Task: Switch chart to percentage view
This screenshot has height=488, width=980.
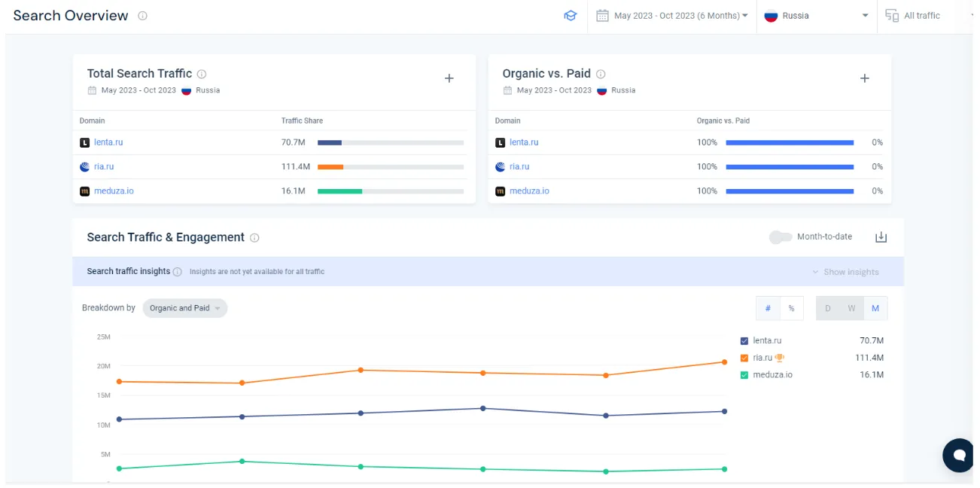Action: pyautogui.click(x=791, y=308)
